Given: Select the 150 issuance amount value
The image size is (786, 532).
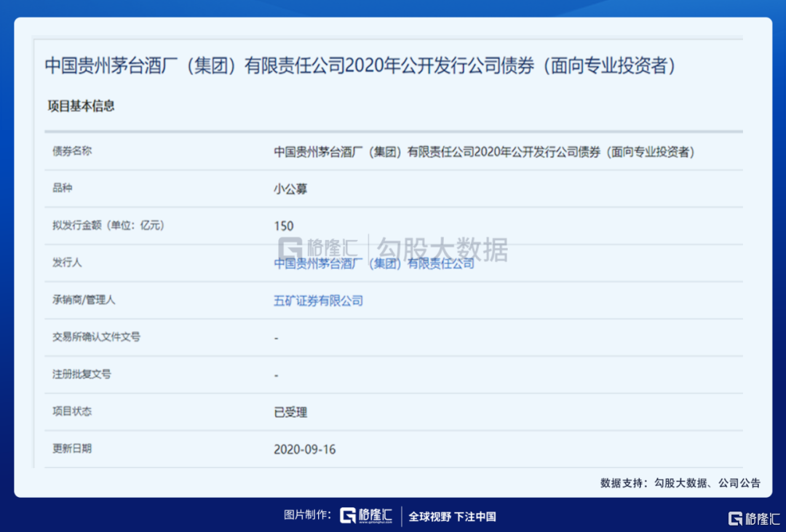Looking at the screenshot, I should tap(284, 226).
